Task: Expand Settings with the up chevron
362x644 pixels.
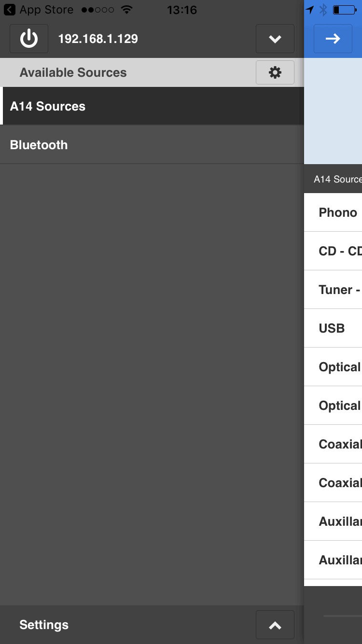Action: pyautogui.click(x=275, y=625)
